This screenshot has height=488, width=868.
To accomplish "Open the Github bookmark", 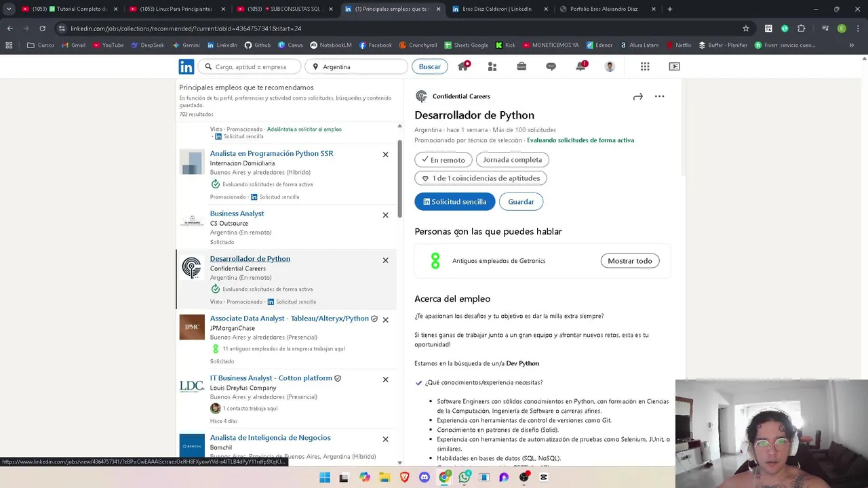I will tap(257, 45).
